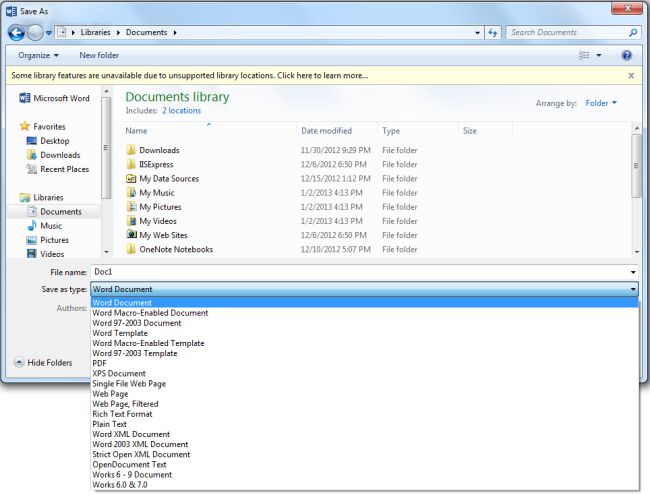The width and height of the screenshot is (650, 495).
Task: Select the My Data Sources folder icon
Action: coord(131,178)
